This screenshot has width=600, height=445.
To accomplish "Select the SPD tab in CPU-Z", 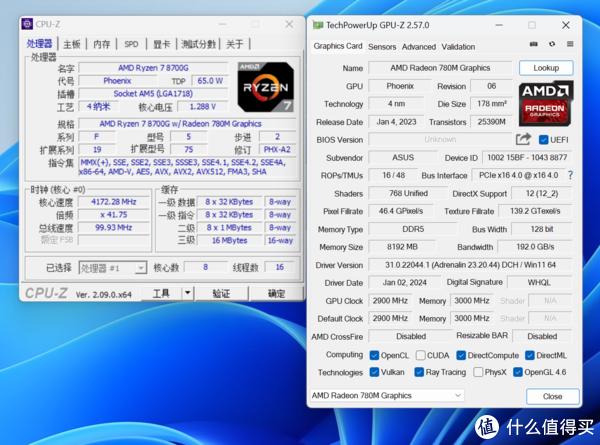I will pos(131,44).
